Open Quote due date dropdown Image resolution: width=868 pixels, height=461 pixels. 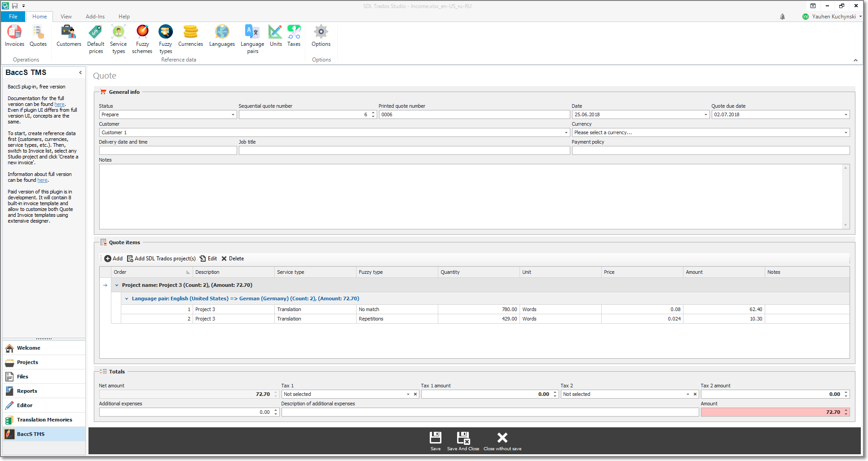846,115
